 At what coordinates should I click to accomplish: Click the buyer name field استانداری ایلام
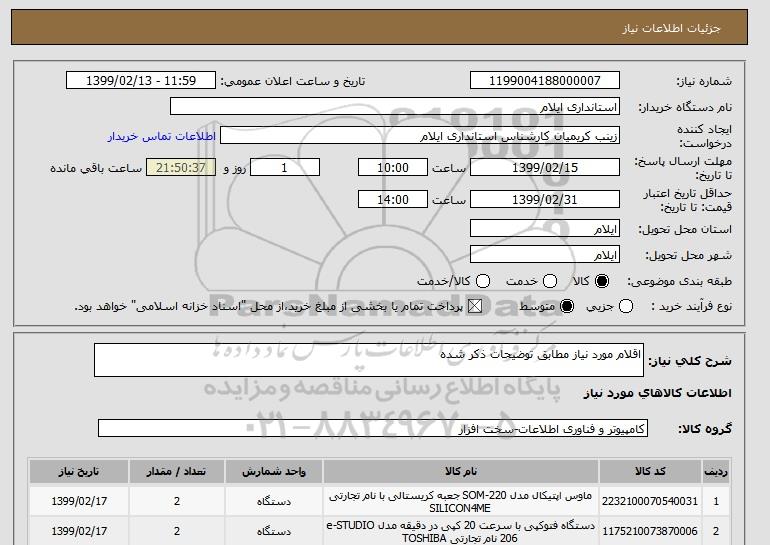395,107
